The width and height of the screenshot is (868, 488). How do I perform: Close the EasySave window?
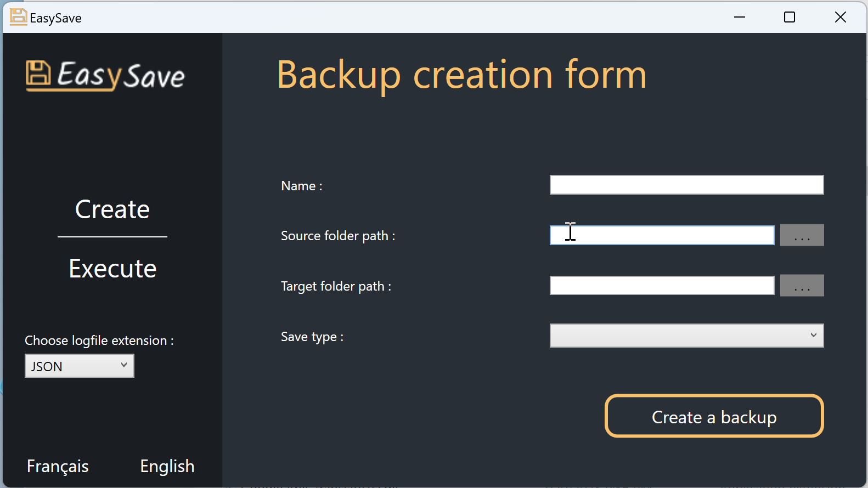point(840,17)
